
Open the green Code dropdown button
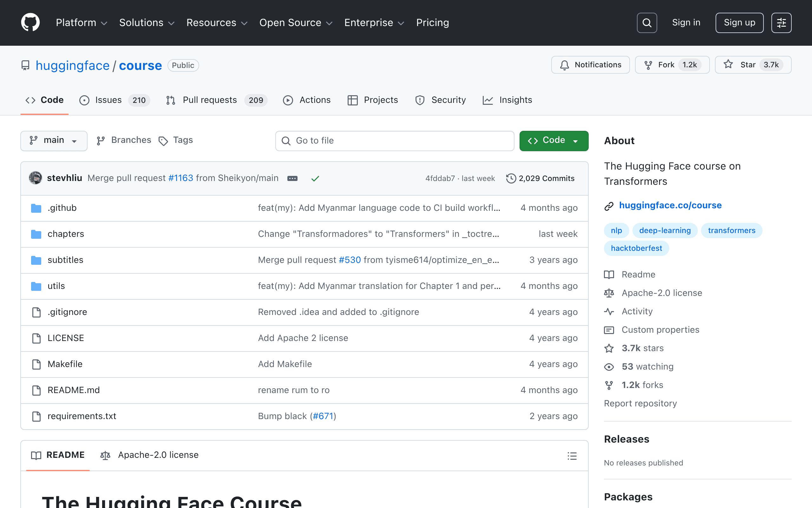point(553,140)
